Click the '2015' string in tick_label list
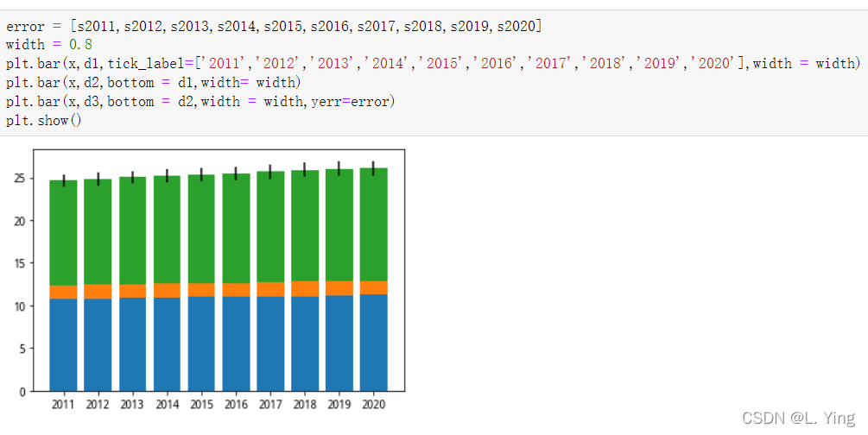 [x=440, y=64]
